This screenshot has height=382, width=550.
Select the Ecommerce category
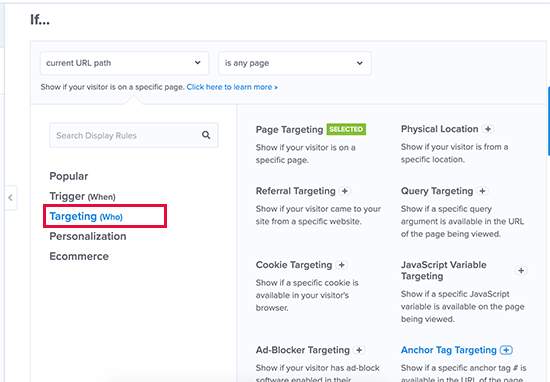coord(79,256)
